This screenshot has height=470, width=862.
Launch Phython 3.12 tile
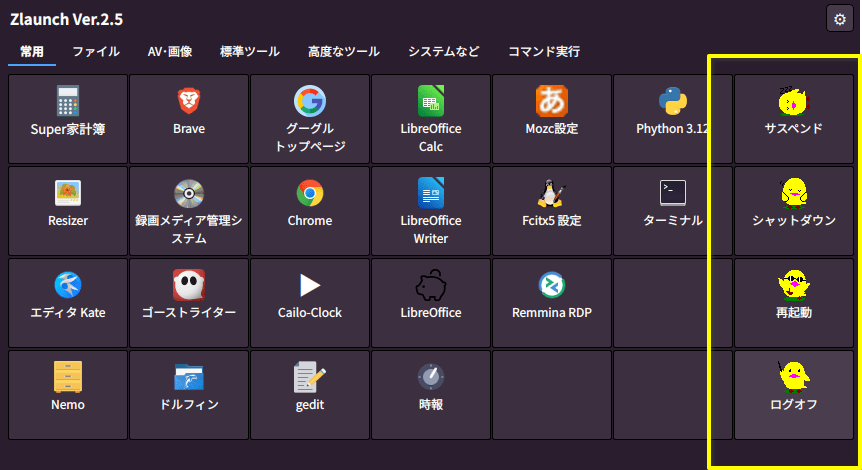click(x=673, y=119)
